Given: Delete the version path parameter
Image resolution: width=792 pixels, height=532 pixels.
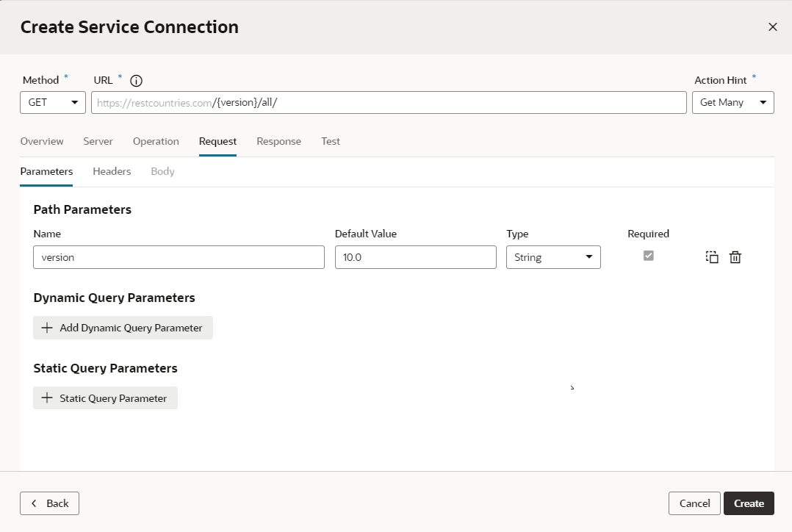Looking at the screenshot, I should 735,257.
